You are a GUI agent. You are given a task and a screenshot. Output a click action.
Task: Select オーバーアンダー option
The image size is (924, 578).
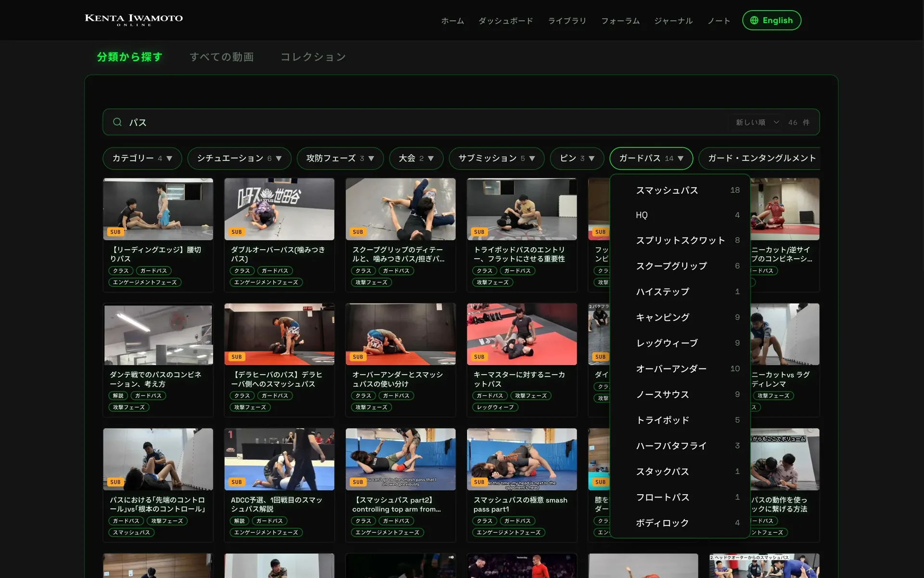[x=680, y=369]
